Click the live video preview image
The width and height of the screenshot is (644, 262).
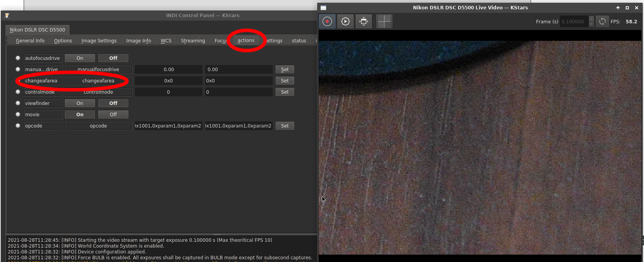(480, 148)
